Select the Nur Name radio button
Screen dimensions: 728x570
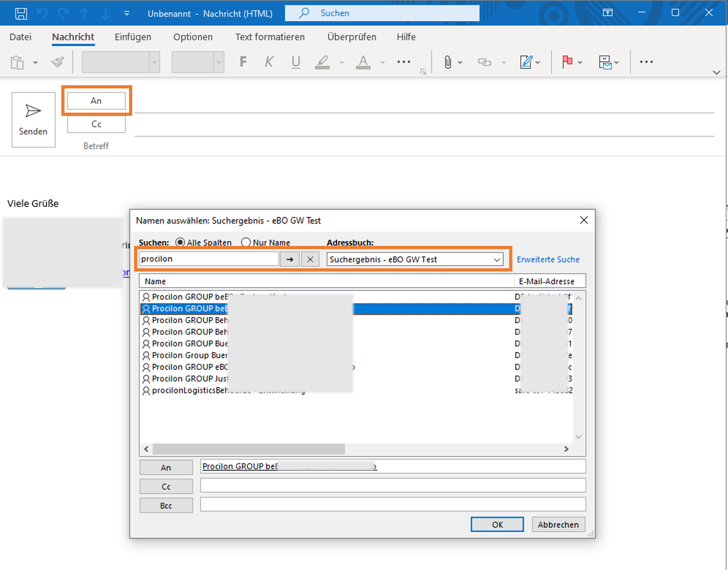point(246,242)
